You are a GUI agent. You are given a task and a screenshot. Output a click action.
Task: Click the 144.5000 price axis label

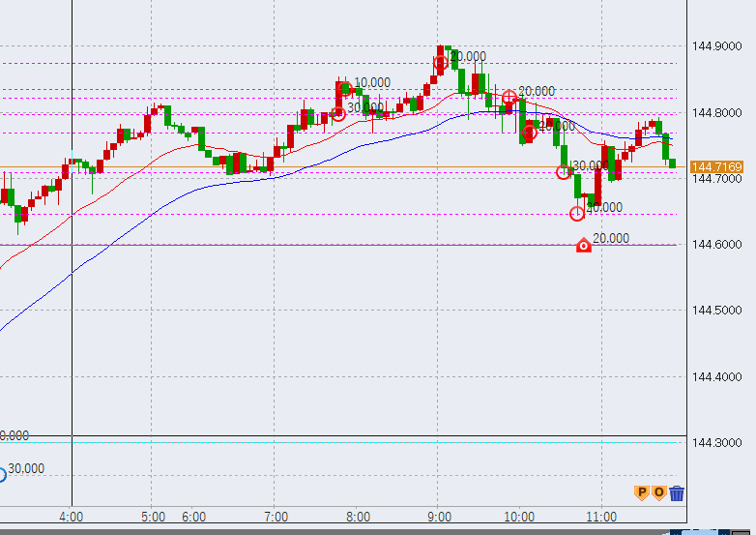tap(716, 311)
